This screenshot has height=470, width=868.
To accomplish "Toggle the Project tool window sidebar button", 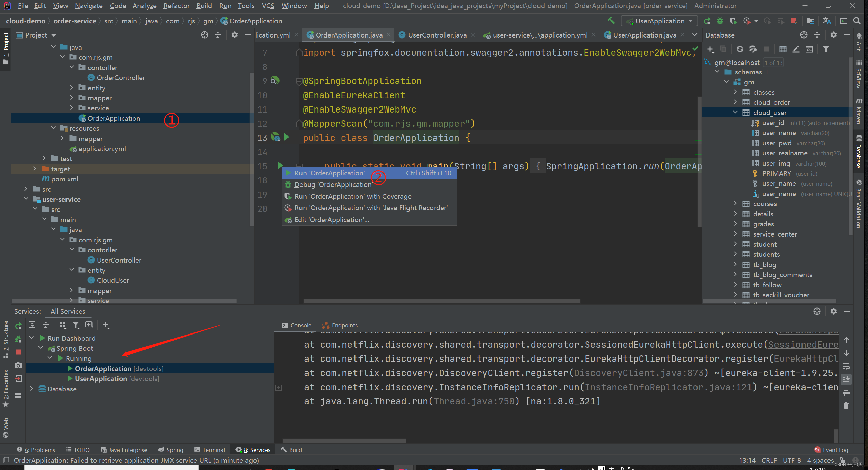I will point(6,47).
